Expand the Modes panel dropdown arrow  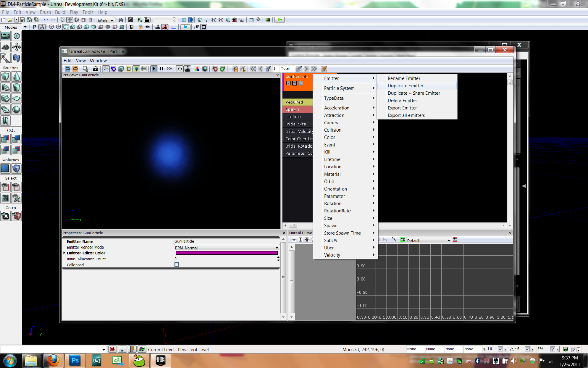pos(25,27)
